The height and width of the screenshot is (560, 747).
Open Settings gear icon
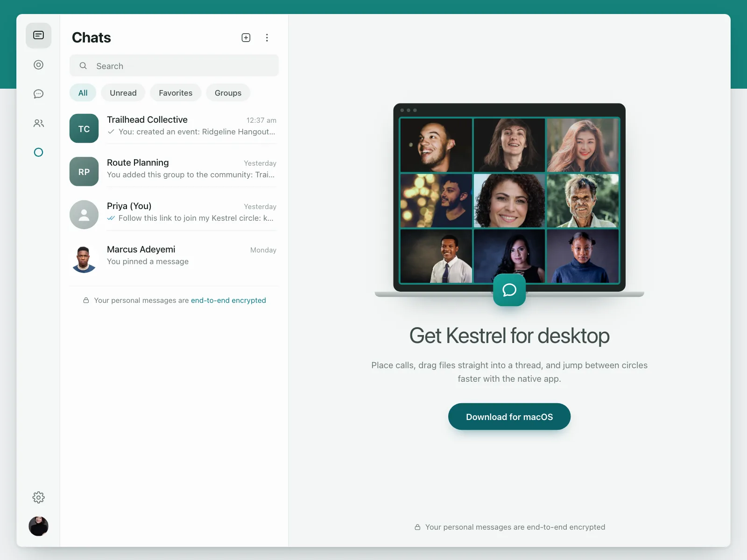[x=38, y=497]
